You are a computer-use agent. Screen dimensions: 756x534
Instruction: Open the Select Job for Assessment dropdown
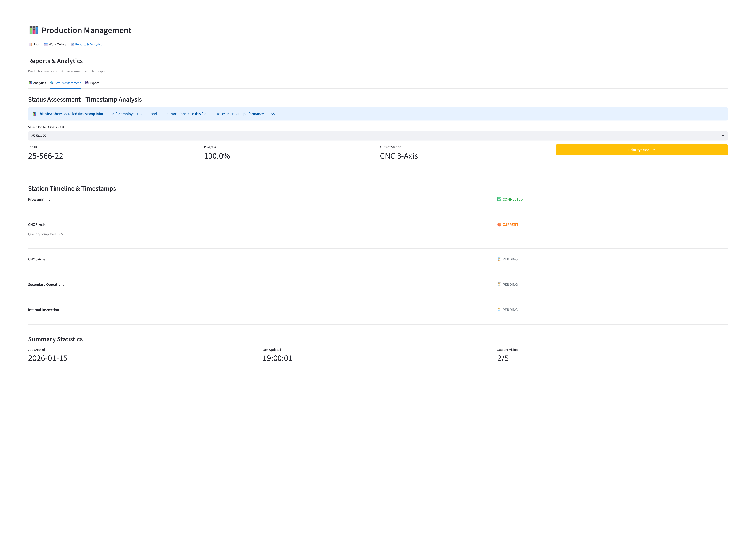(378, 136)
